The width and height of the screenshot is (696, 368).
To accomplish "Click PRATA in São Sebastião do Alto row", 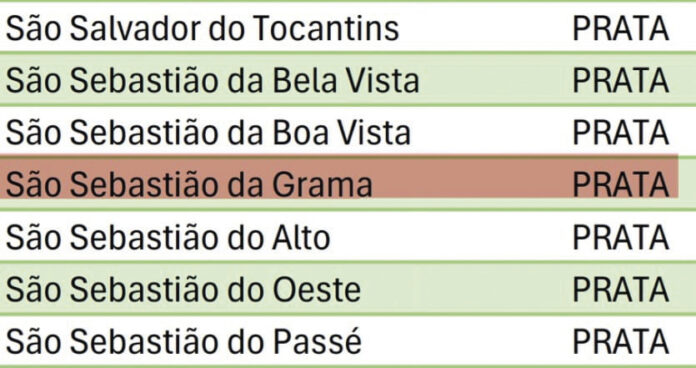I will (621, 237).
